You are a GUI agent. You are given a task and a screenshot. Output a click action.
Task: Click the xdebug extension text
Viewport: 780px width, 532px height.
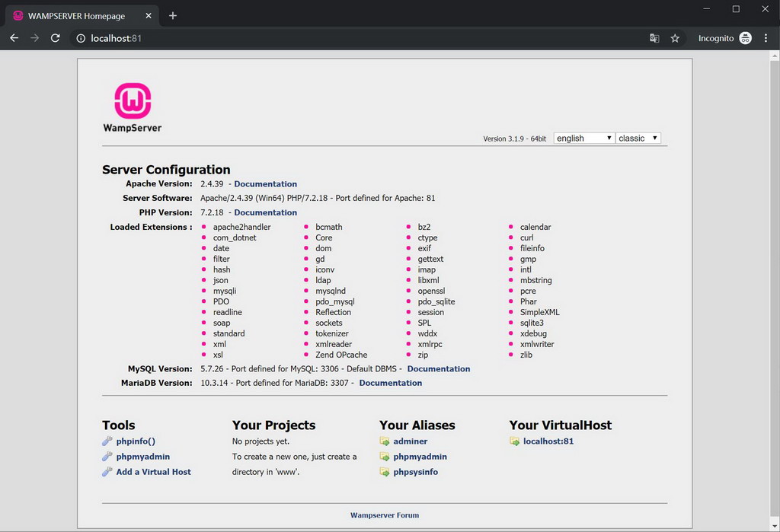533,333
